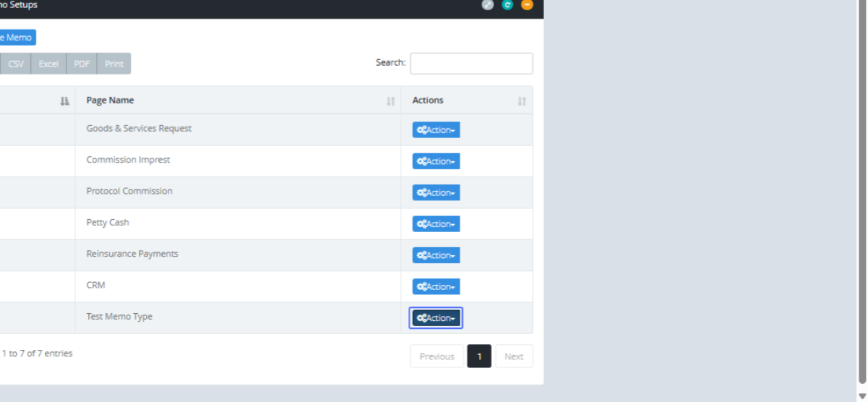Export the table as CSV

pyautogui.click(x=16, y=64)
